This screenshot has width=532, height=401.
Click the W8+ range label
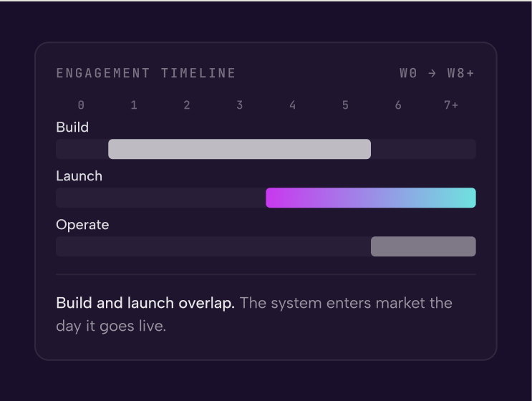coord(460,73)
